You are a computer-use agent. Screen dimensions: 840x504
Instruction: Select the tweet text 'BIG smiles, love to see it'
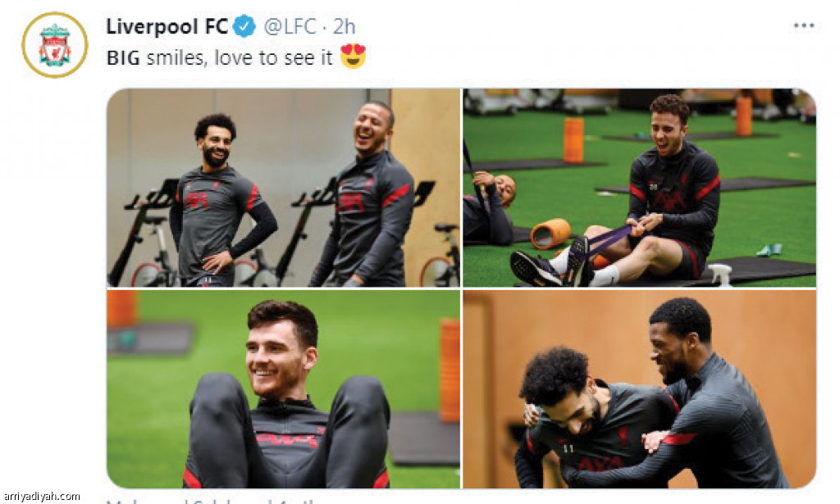point(220,57)
